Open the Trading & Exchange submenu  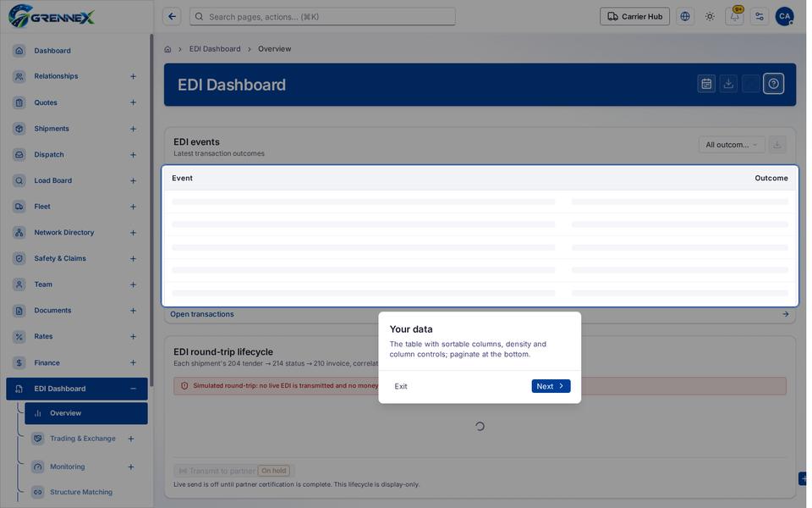click(x=83, y=439)
